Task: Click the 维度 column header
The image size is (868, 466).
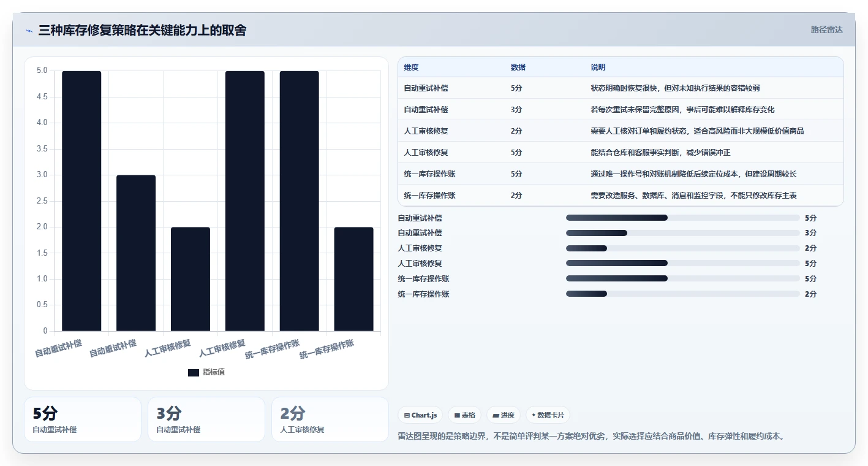Action: click(x=411, y=67)
